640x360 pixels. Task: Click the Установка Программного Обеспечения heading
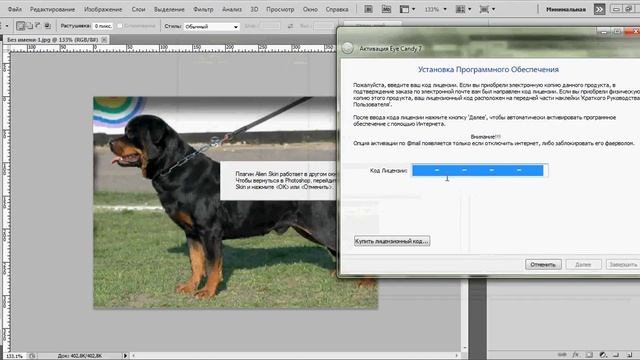click(x=488, y=69)
